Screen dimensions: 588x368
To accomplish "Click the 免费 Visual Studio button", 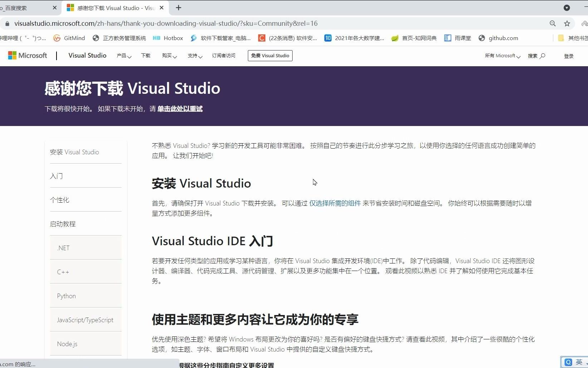I will [270, 55].
